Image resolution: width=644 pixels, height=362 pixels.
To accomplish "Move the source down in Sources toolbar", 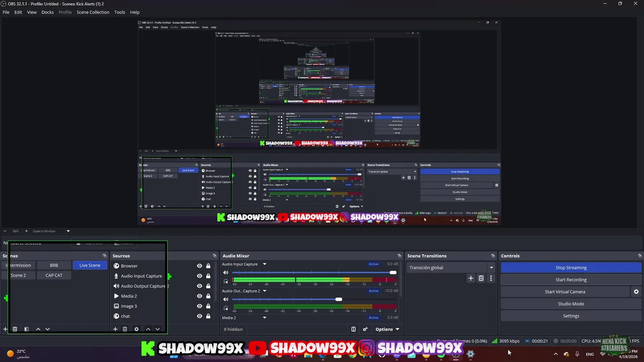I will coord(157,329).
